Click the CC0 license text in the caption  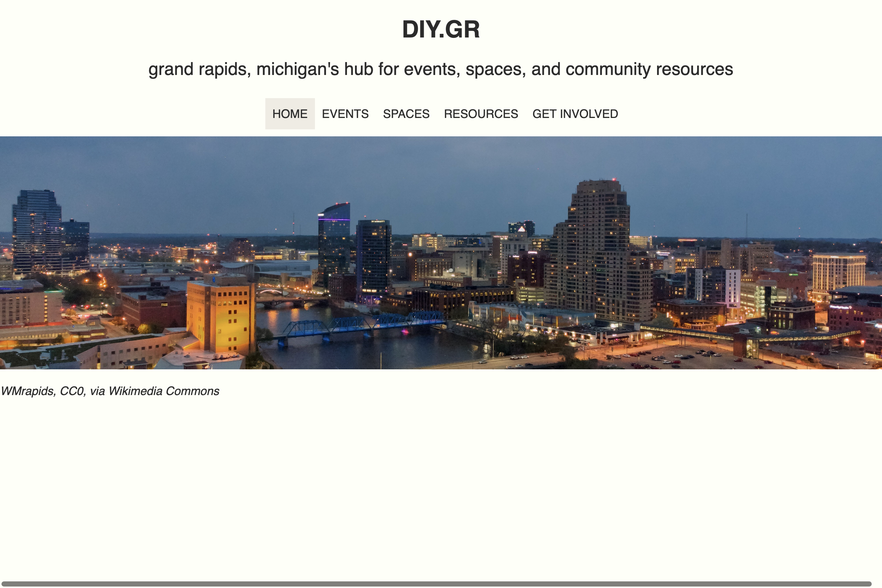72,391
